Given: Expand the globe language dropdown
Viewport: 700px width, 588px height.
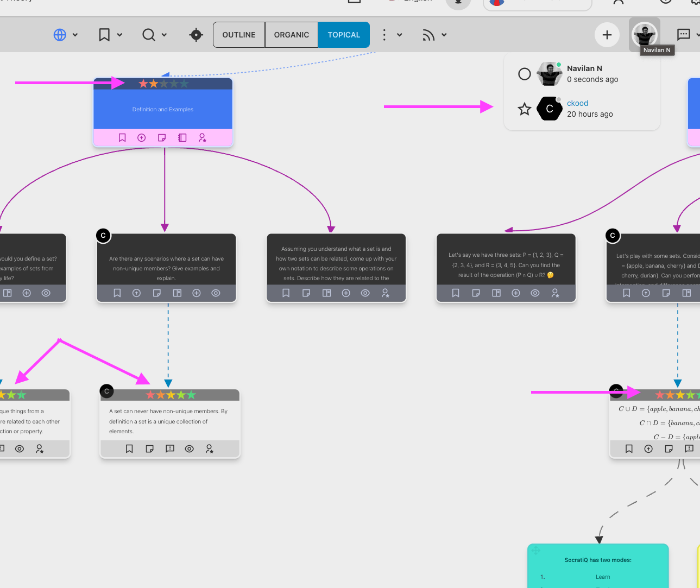Looking at the screenshot, I should pos(66,35).
